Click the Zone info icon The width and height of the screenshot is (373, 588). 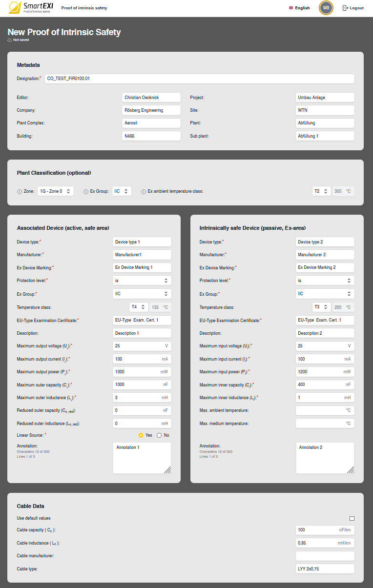pos(20,192)
